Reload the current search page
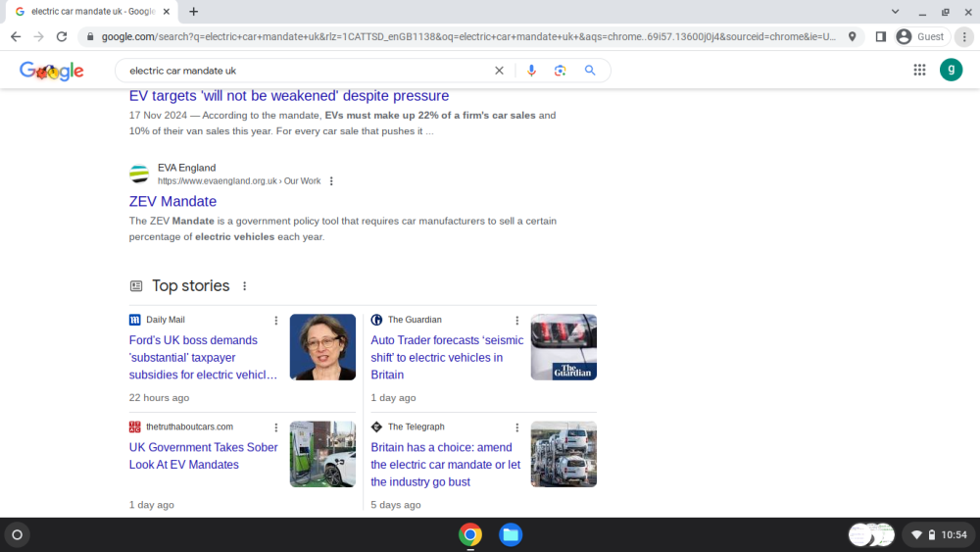 [61, 37]
